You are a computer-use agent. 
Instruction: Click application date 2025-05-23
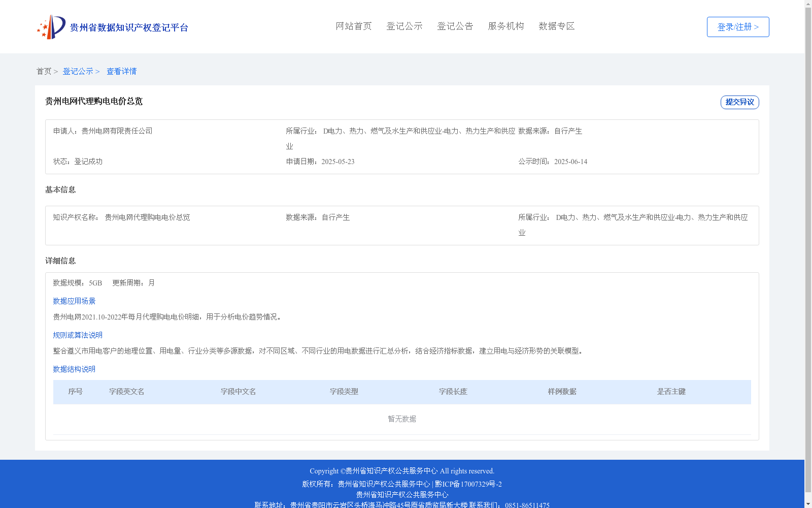click(x=338, y=162)
